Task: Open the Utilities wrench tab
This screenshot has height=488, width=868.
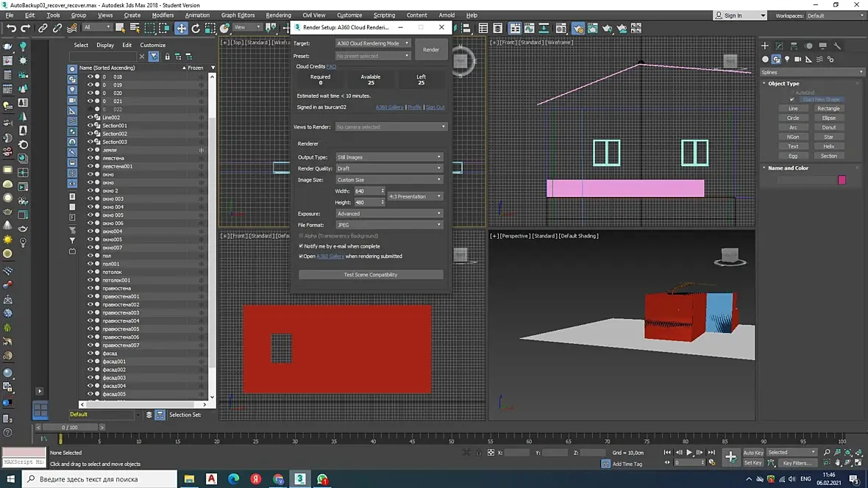Action: pos(837,46)
